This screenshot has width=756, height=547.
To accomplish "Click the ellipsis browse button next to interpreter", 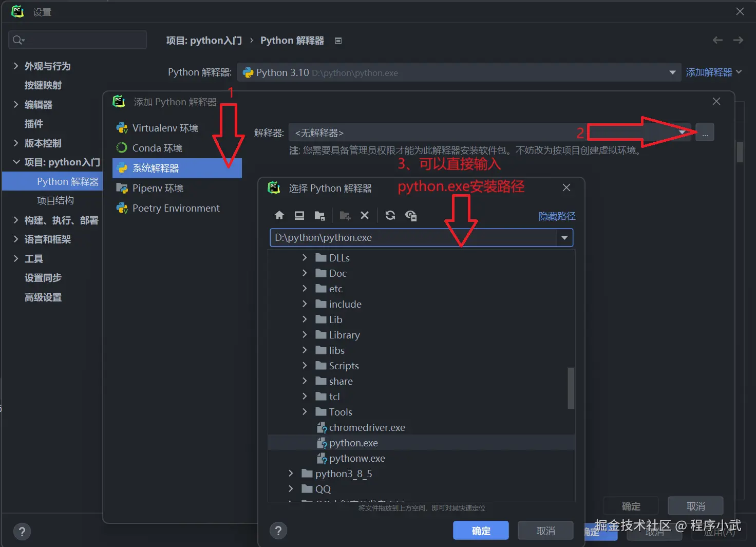I will pyautogui.click(x=705, y=133).
